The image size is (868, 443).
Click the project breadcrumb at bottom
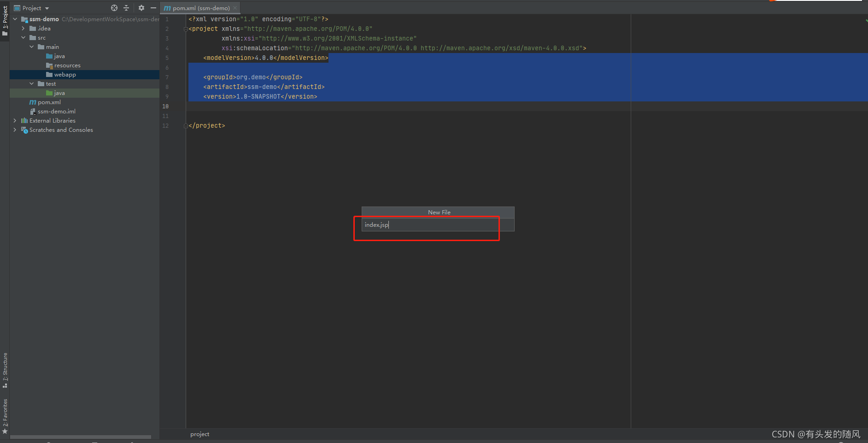point(199,434)
